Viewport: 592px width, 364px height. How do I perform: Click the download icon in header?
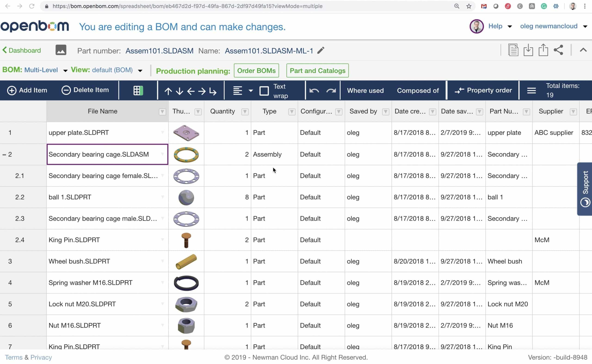point(528,50)
